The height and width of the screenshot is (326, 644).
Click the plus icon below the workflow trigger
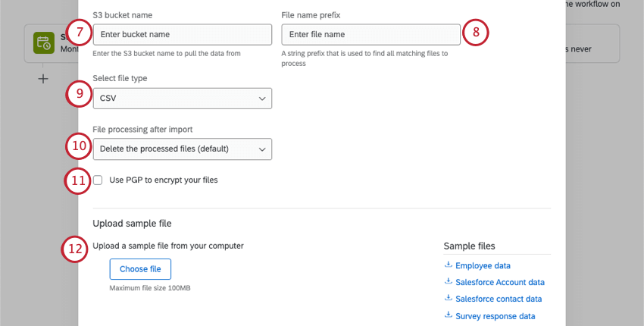click(x=43, y=78)
